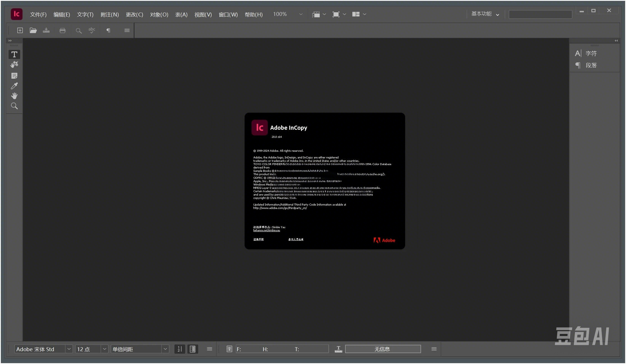
Task: Open the screen mode dropdown
Action: pyautogui.click(x=339, y=14)
